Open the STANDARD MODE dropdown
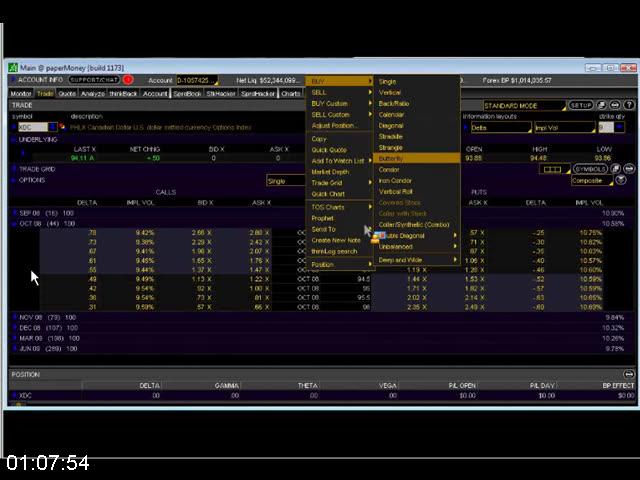This screenshot has width=640, height=480. 523,105
